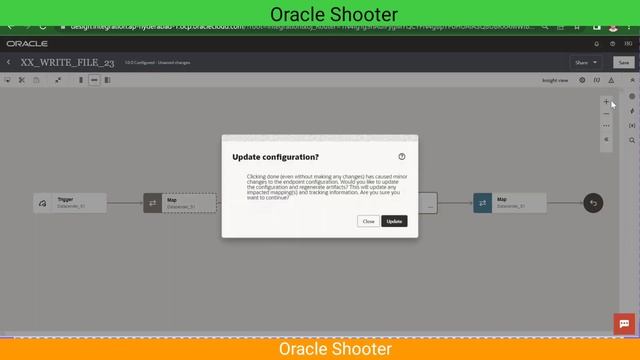This screenshot has height=360, width=640.
Task: Open the search icon in right sidebar
Action: tap(632, 140)
